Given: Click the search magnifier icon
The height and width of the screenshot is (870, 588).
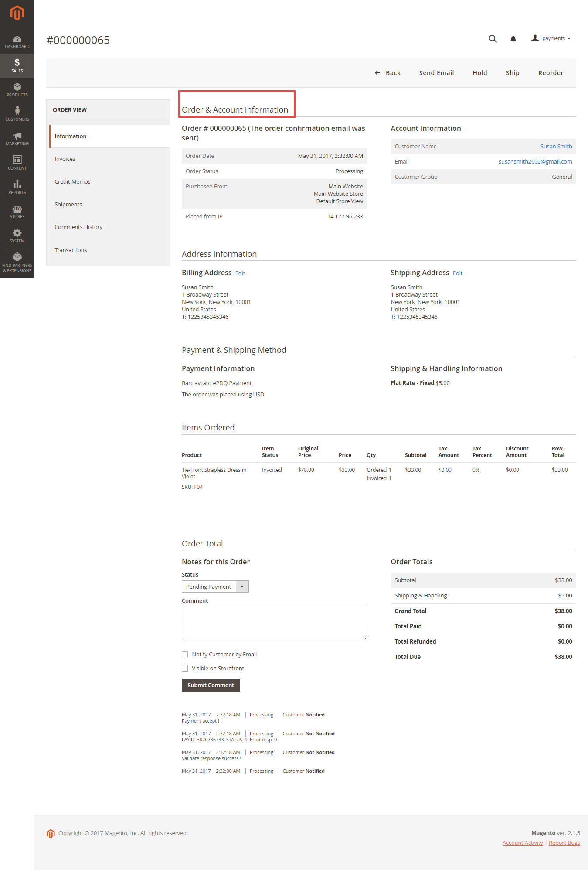Looking at the screenshot, I should click(493, 39).
